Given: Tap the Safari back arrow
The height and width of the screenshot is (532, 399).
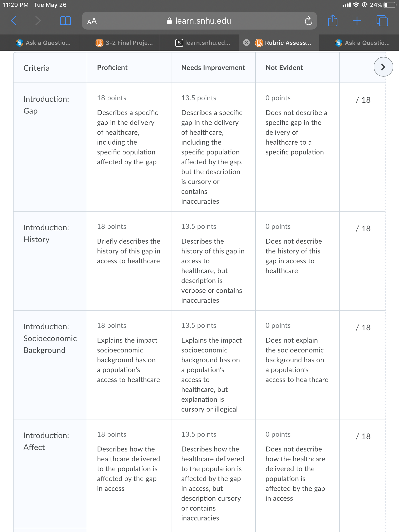Looking at the screenshot, I should [x=14, y=21].
